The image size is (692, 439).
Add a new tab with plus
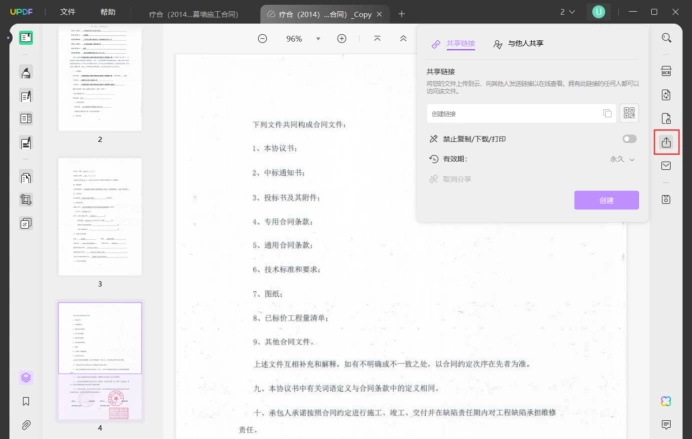(402, 14)
